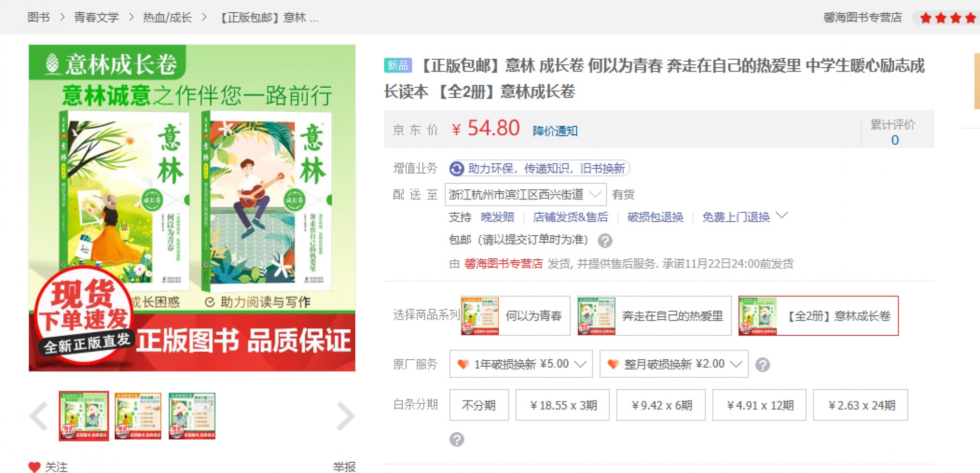The image size is (980, 473).
Task: Open help icon beside 包邮 shipping note
Action: point(605,241)
